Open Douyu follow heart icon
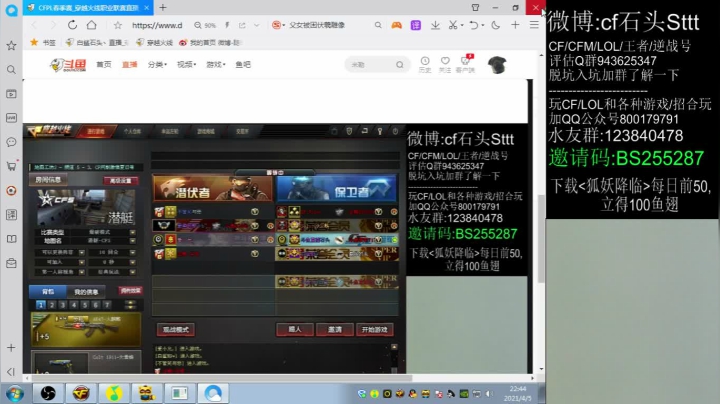The width and height of the screenshot is (720, 404). (445, 64)
